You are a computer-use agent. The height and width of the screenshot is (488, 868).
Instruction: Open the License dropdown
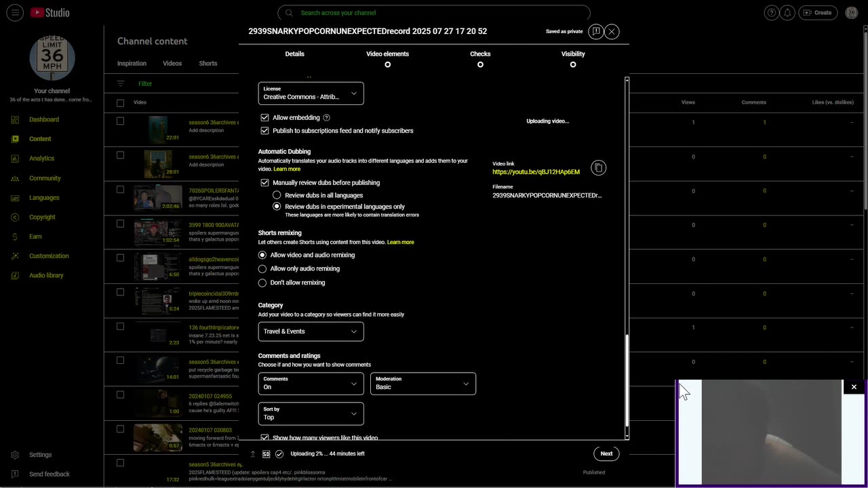click(x=311, y=94)
